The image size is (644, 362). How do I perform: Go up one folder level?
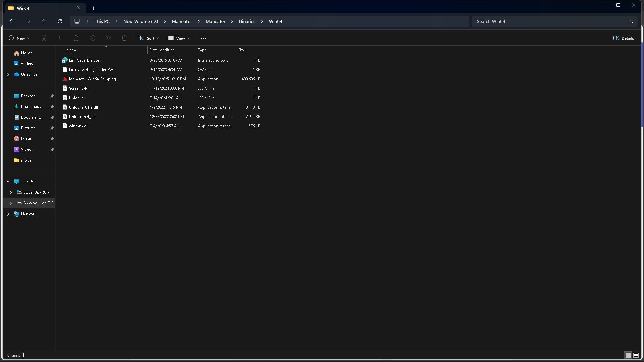44,21
